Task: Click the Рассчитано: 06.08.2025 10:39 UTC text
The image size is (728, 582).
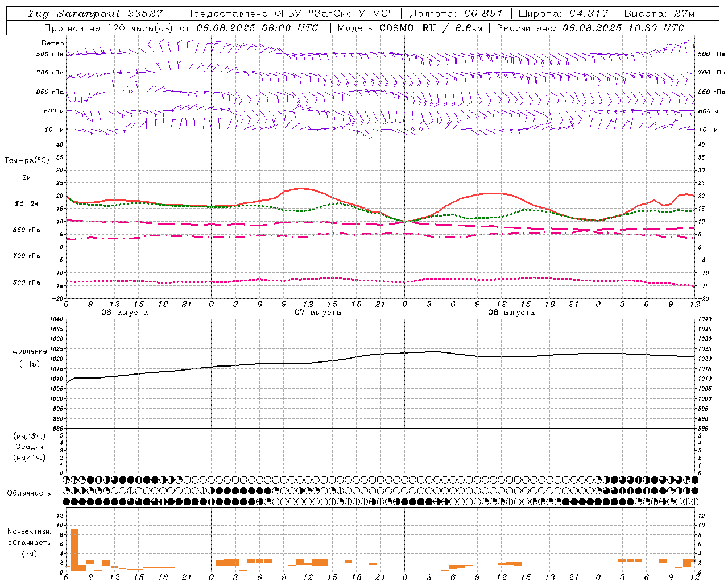Action: click(x=590, y=28)
